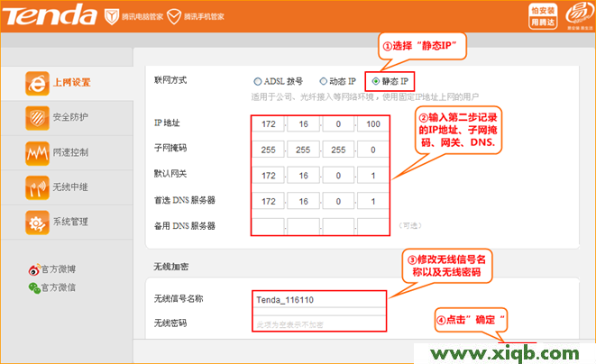Viewport: 596px width, 364px height.
Task: Select the 动态 IP radio button
Action: 324,81
